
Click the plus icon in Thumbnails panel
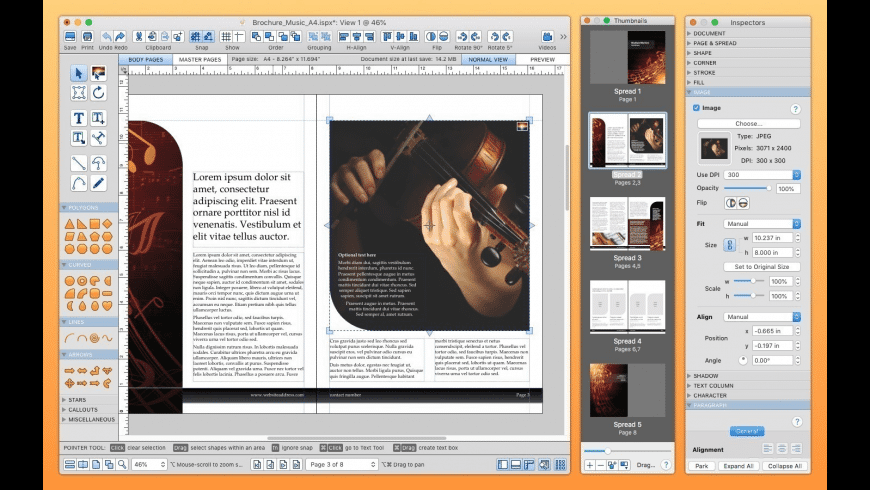(589, 465)
